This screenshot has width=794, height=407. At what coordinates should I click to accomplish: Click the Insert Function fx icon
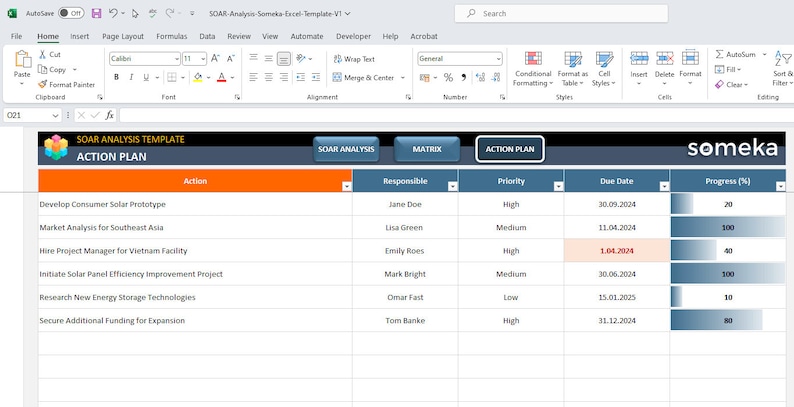[x=109, y=115]
